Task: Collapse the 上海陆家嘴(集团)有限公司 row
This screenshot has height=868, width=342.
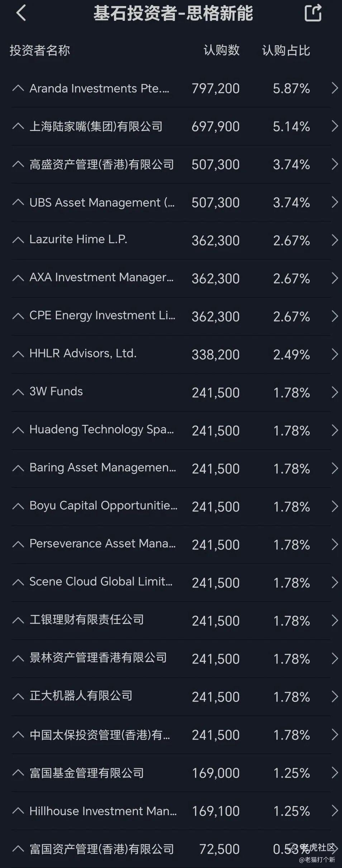Action: 18,126
